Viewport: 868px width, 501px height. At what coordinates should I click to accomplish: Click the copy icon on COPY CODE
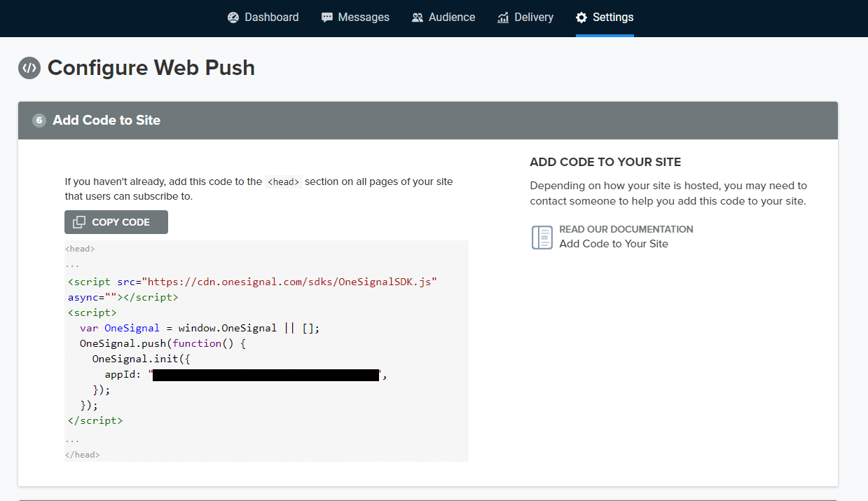(x=79, y=222)
